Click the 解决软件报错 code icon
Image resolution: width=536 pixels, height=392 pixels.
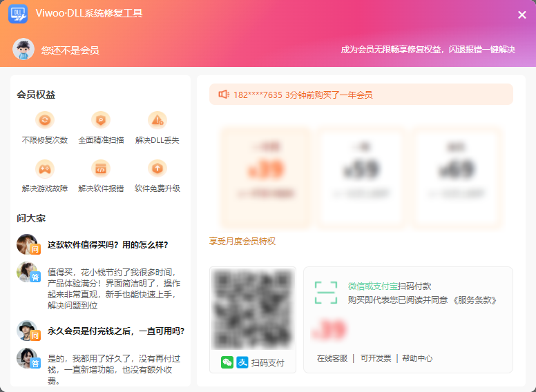coord(101,168)
